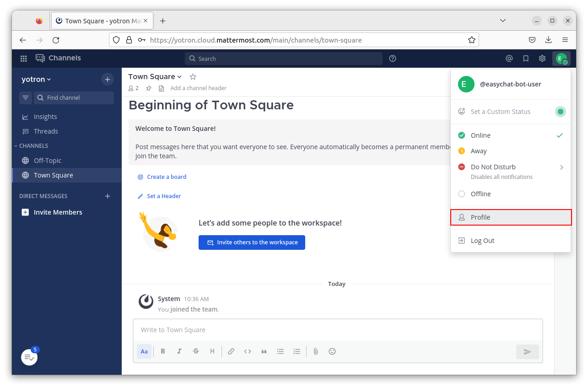Click the Firefox address bar
The width and height of the screenshot is (588, 388).
[x=294, y=40]
